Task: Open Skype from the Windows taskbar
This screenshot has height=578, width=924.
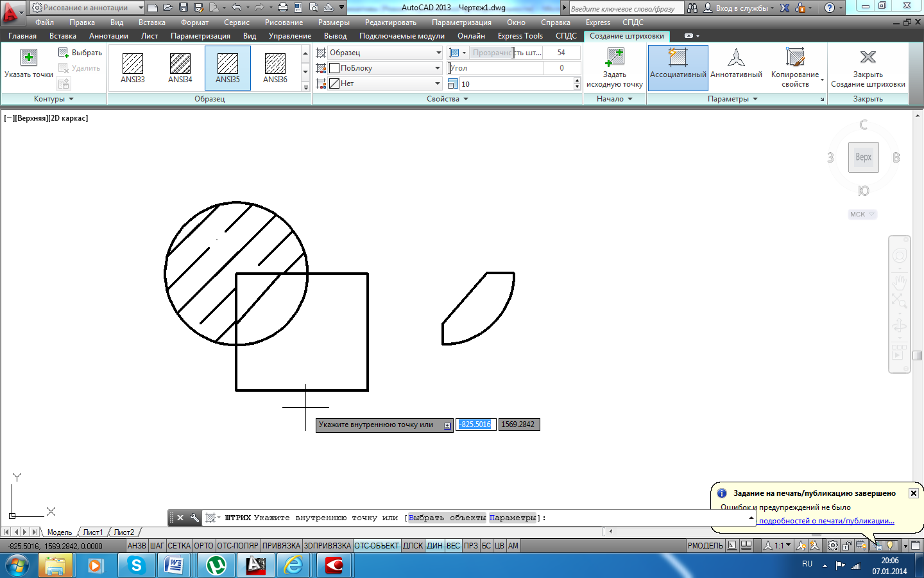Action: point(136,565)
